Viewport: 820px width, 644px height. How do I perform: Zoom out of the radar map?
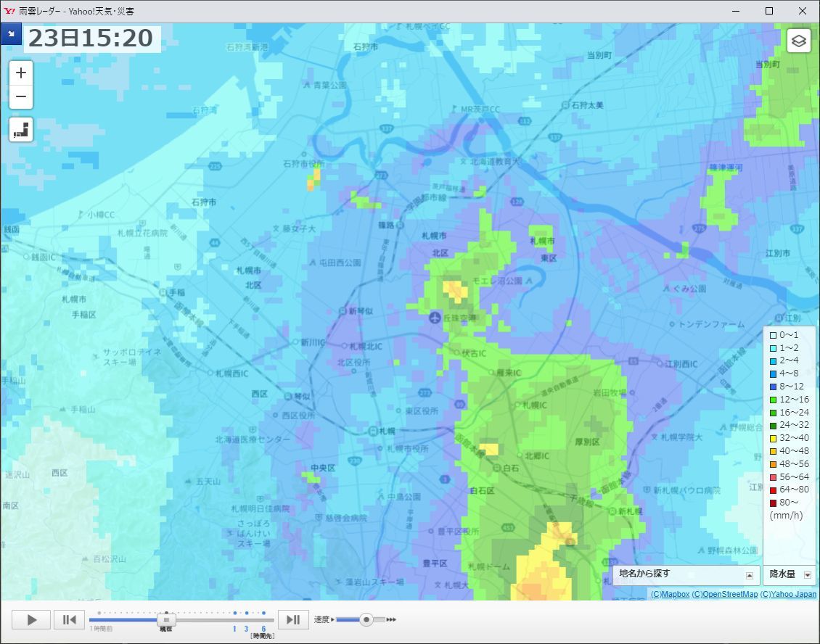[x=21, y=96]
